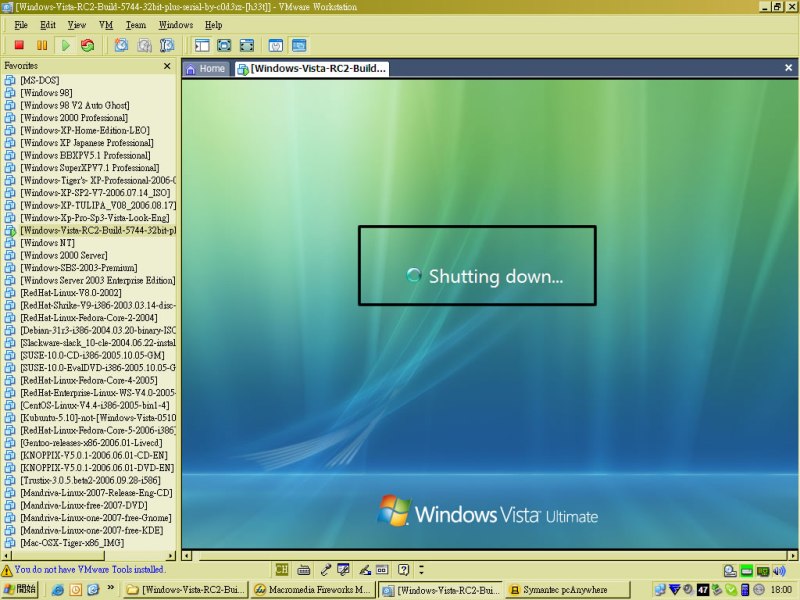This screenshot has width=800, height=600.
Task: Click the red Power Off toolbar button
Action: 19,45
